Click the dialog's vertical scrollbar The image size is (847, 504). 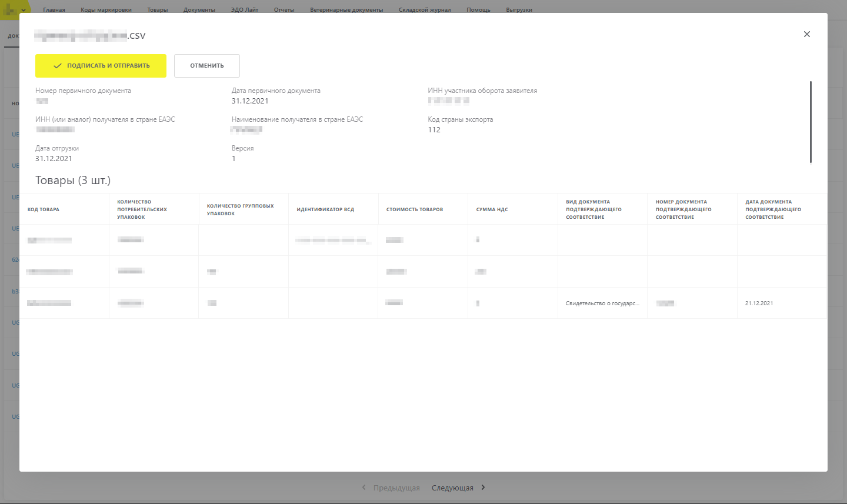click(811, 122)
